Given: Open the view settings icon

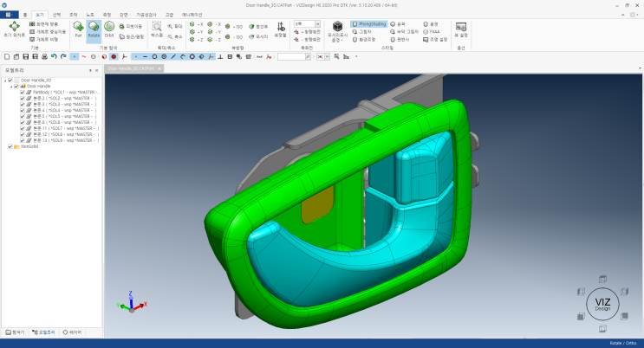Looking at the screenshot, I should point(461,29).
